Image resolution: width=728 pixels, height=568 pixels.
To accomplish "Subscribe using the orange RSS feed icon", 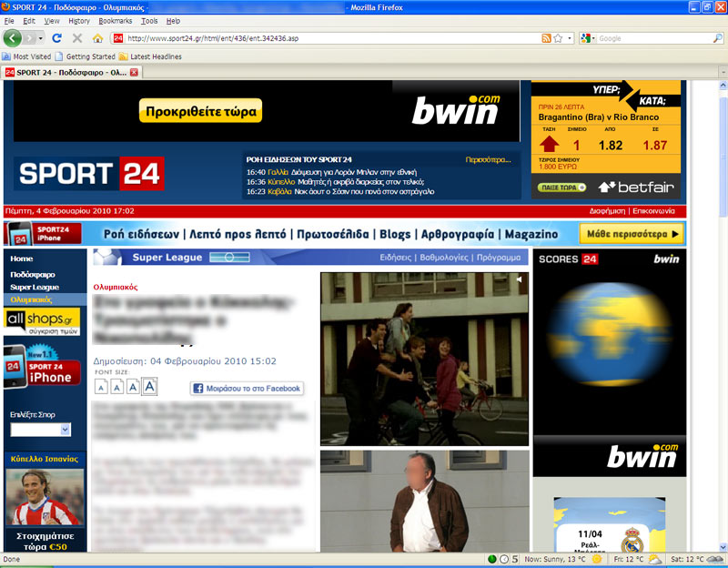I will 547,38.
